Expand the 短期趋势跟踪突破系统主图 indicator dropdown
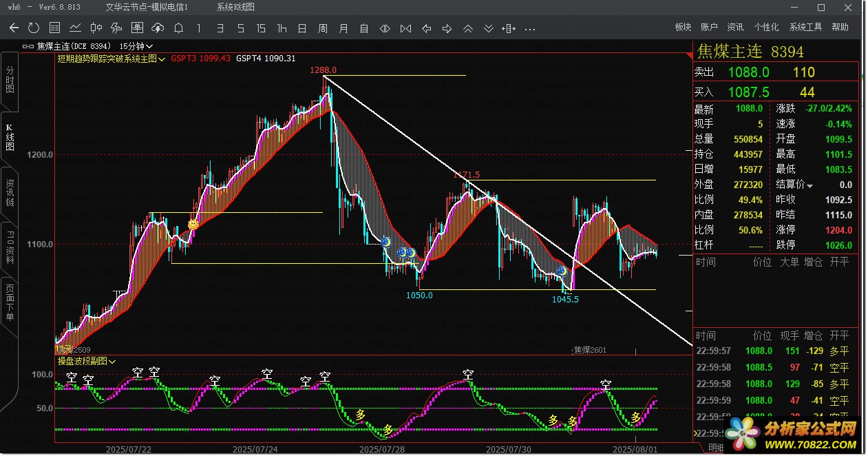 (162, 59)
